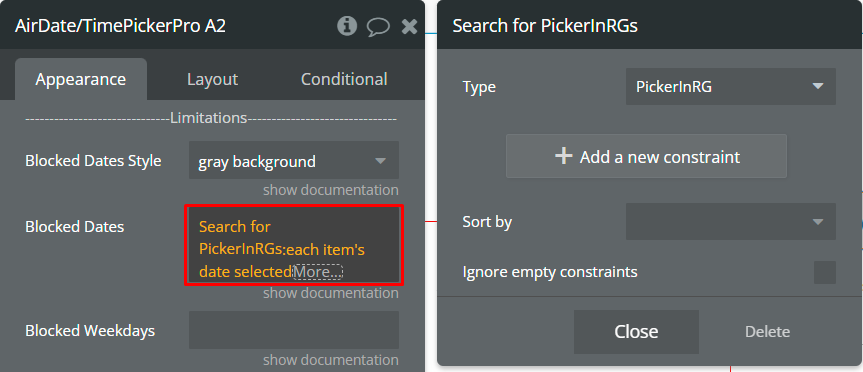Image resolution: width=863 pixels, height=372 pixels.
Task: Click the Close button in search popup
Action: point(636,331)
